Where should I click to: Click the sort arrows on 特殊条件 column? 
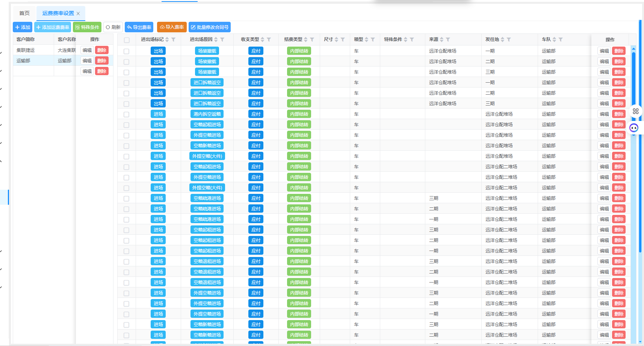tap(405, 39)
